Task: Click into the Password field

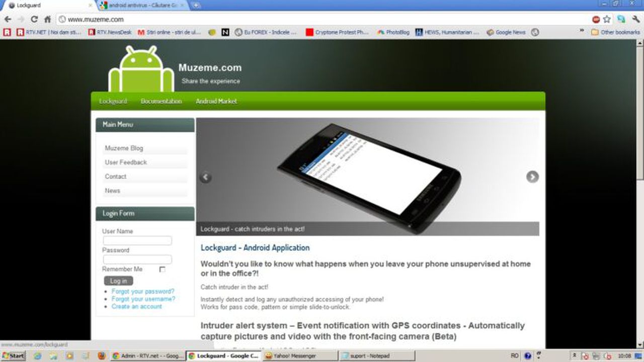Action: [x=137, y=259]
